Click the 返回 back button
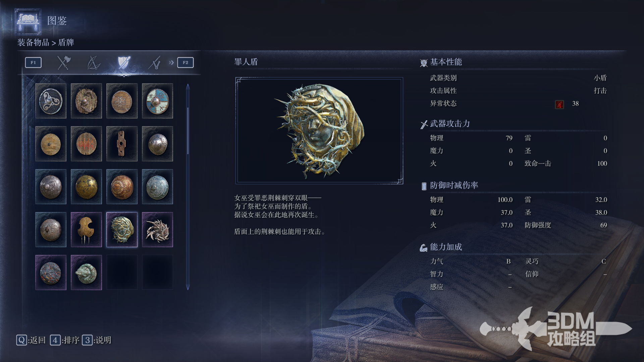Viewport: 644px width, 362px height. tap(31, 340)
